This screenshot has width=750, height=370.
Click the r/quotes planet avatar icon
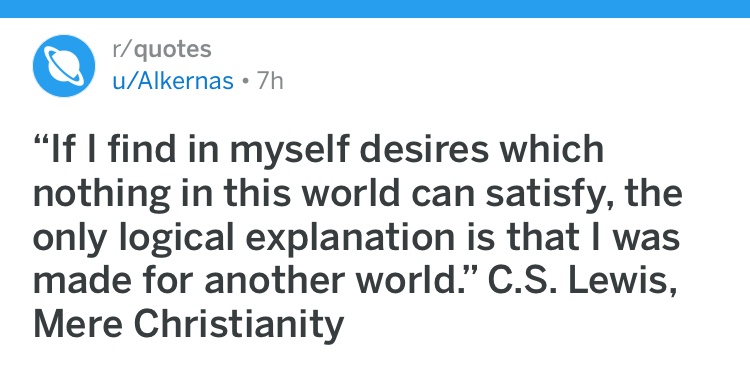[64, 66]
